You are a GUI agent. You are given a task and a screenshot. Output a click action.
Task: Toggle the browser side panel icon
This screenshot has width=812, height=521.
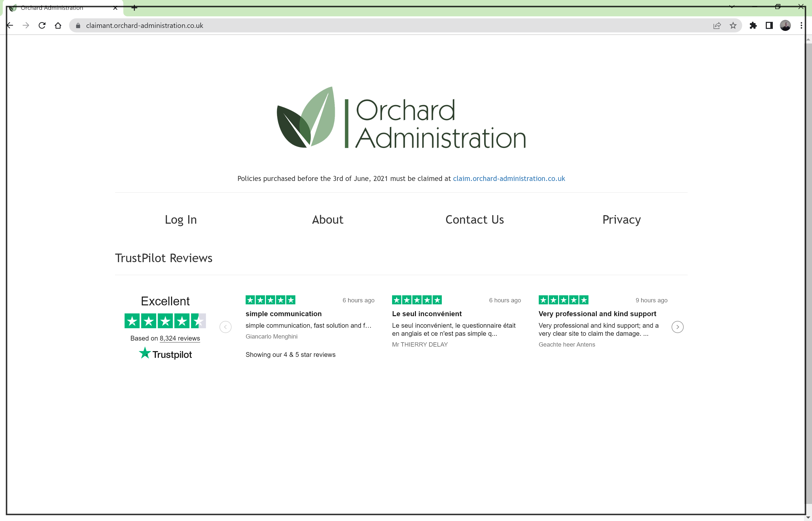(769, 25)
